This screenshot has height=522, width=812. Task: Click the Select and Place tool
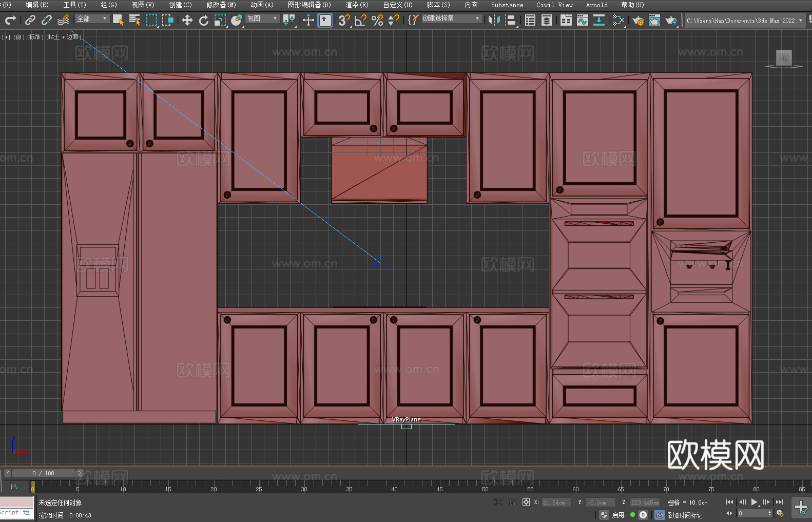coord(237,20)
